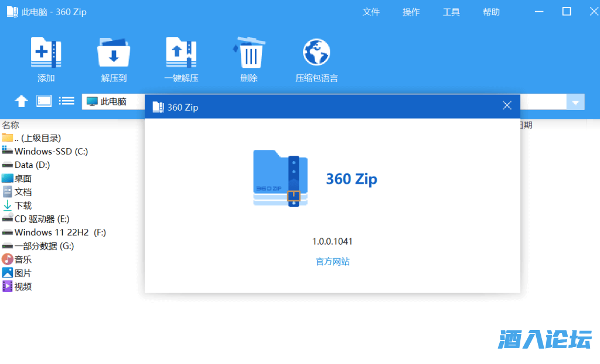Image resolution: width=600 pixels, height=364 pixels.
Task: Open the 文件 menu
Action: pyautogui.click(x=371, y=12)
